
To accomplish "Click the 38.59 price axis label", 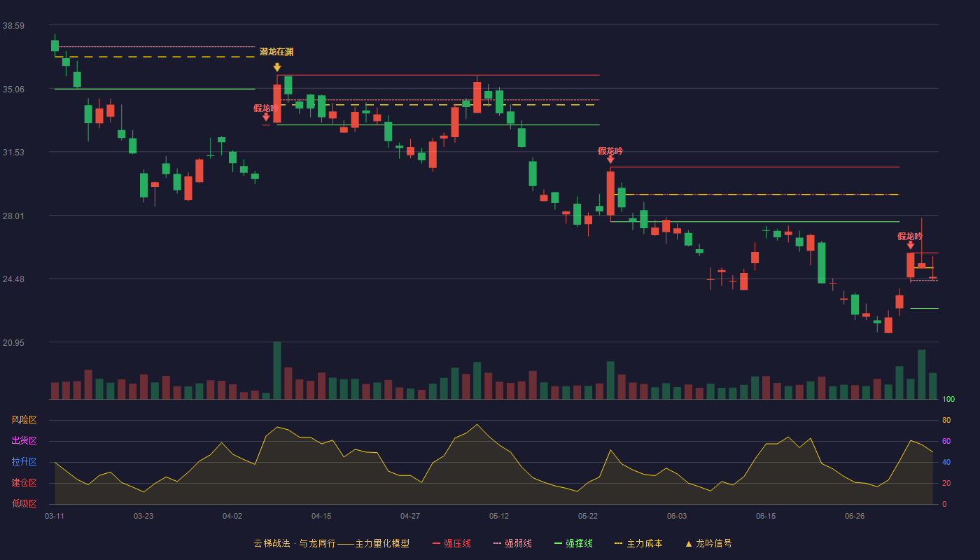I will click(13, 25).
